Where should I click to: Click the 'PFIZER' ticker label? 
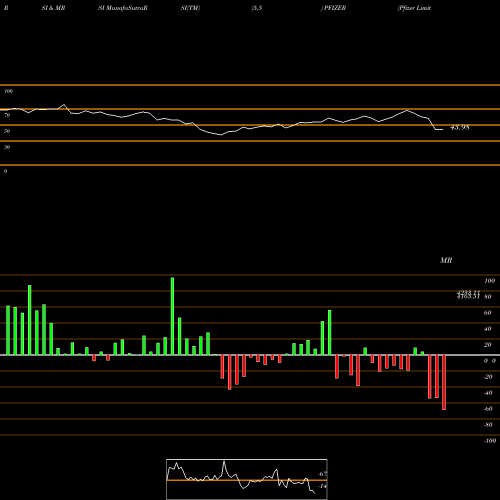tap(335, 8)
